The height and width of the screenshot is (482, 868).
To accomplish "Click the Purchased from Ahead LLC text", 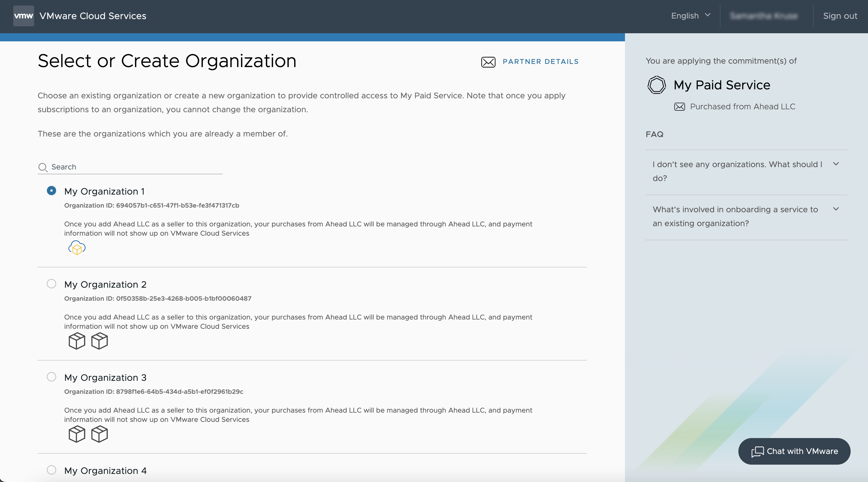I will [x=743, y=107].
